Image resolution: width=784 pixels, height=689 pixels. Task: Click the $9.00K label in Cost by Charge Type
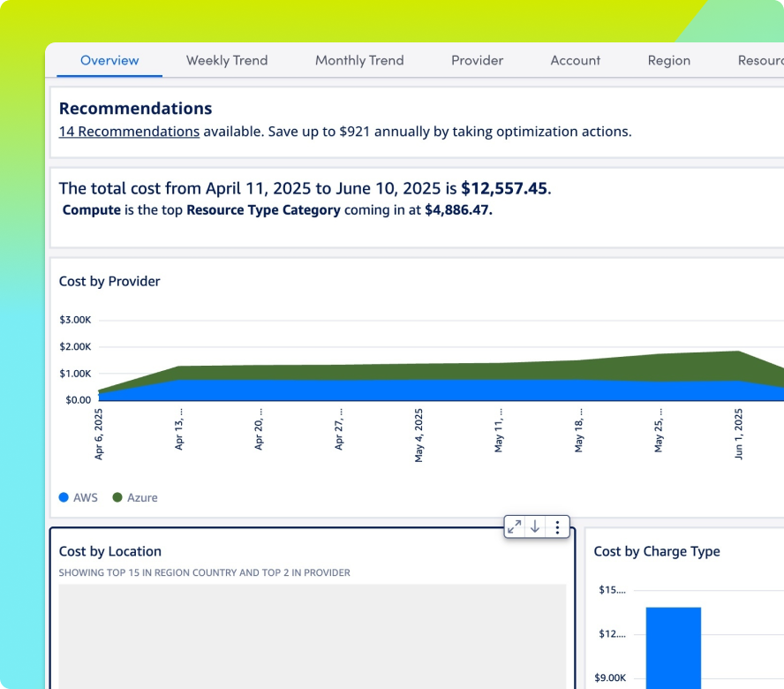click(x=610, y=678)
